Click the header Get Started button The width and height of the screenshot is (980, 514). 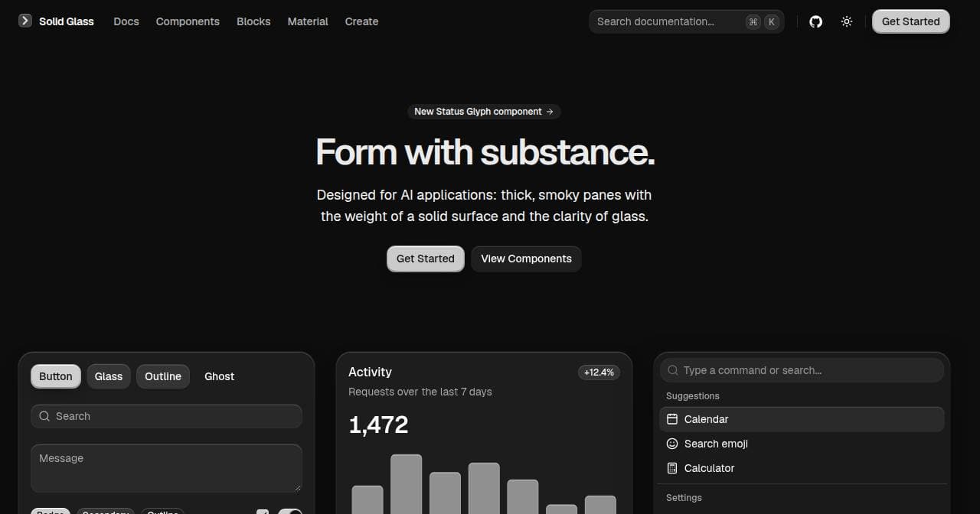[911, 21]
